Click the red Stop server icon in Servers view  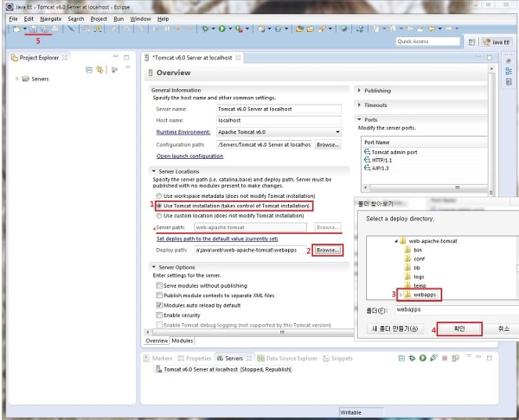pyautogui.click(x=445, y=358)
